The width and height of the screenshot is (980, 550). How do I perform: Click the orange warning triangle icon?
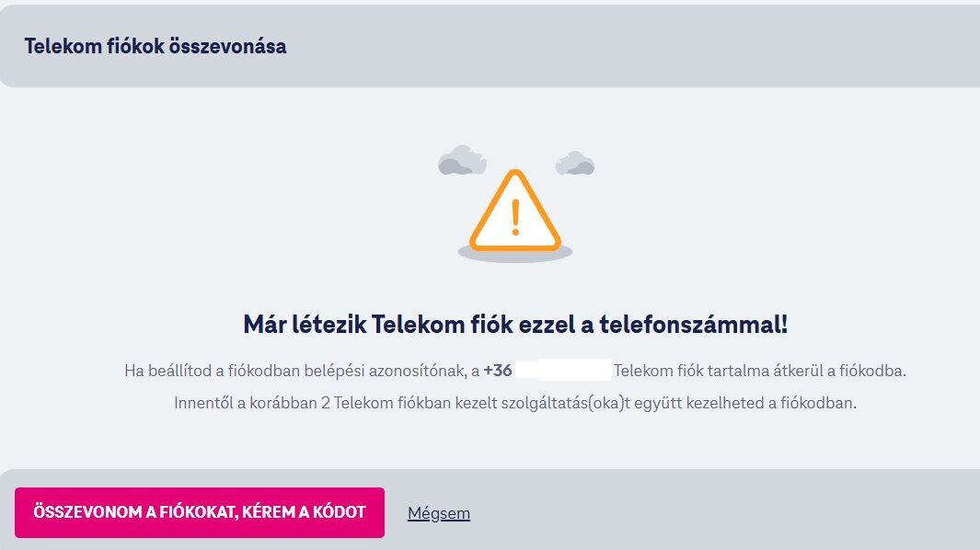tap(515, 211)
